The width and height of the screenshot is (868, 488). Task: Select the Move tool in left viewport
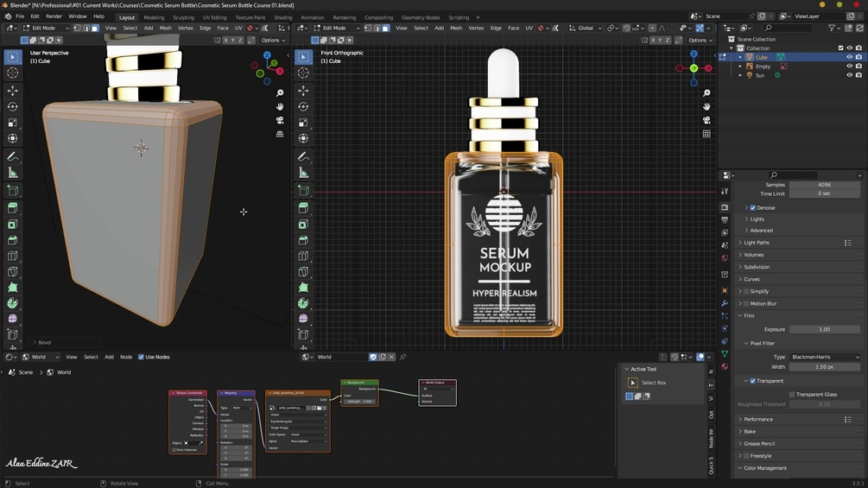pos(13,91)
